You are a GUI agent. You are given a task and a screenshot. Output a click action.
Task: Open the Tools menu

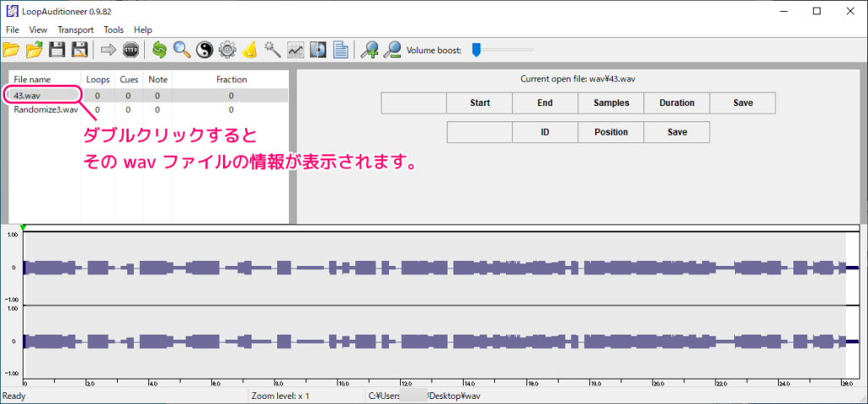point(114,30)
